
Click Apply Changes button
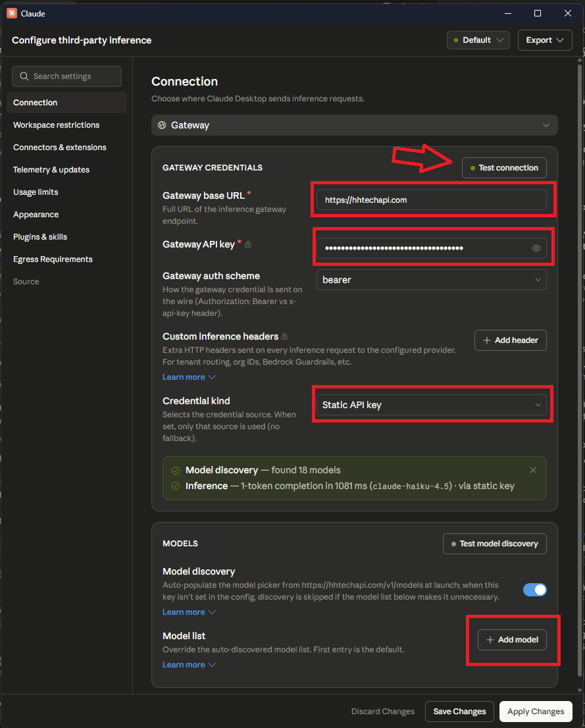536,712
